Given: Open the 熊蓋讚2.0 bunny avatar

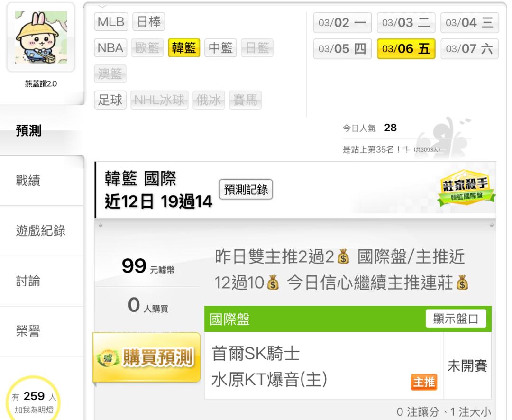Looking at the screenshot, I should click(41, 37).
